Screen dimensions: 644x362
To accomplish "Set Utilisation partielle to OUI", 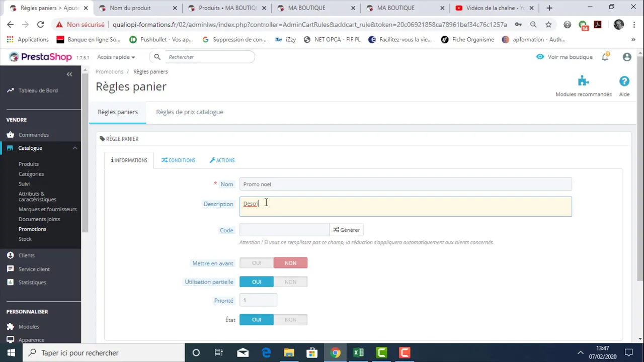I will click(x=257, y=282).
